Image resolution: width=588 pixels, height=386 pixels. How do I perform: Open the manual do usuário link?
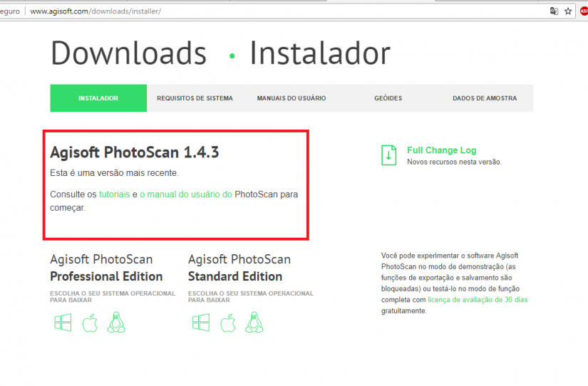coord(186,194)
